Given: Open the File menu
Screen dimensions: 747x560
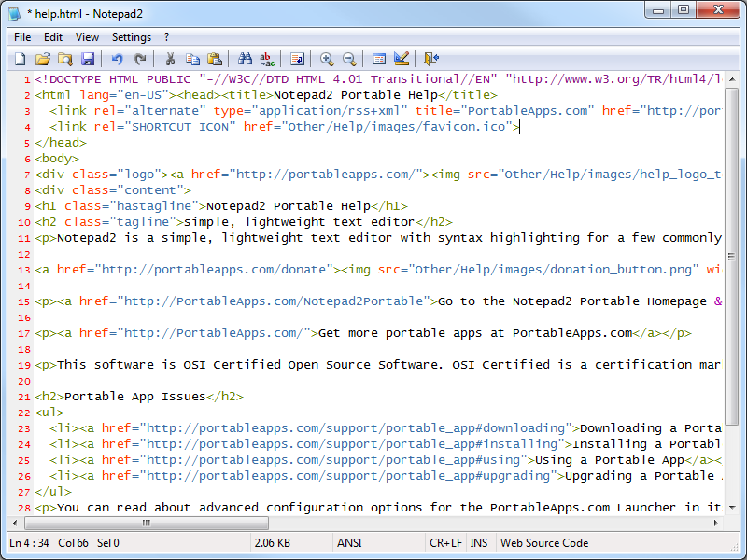Looking at the screenshot, I should (x=22, y=37).
